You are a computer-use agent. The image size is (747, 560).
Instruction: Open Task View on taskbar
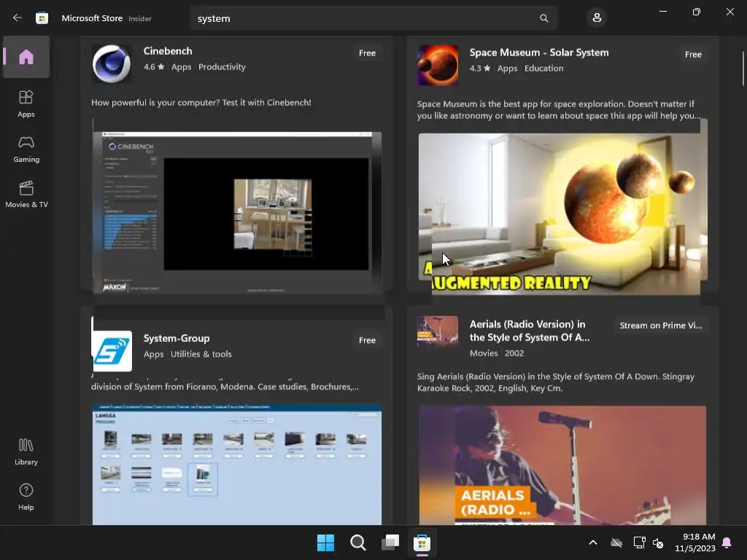390,542
